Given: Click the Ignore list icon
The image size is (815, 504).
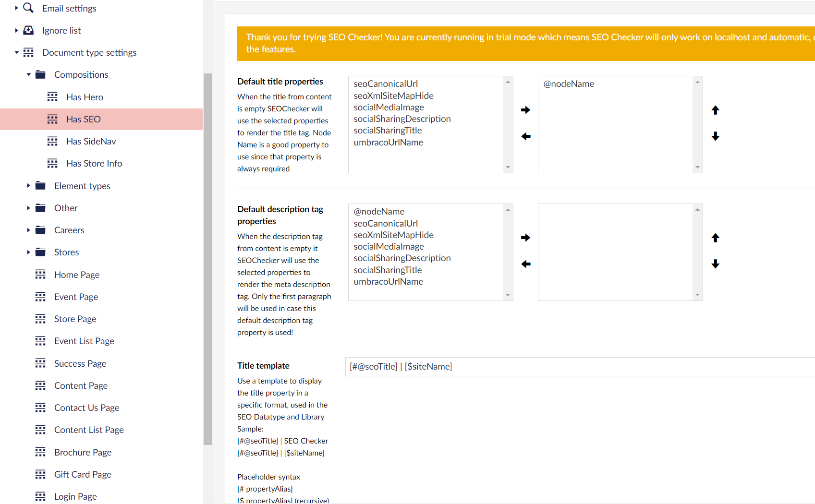Looking at the screenshot, I should coord(28,30).
